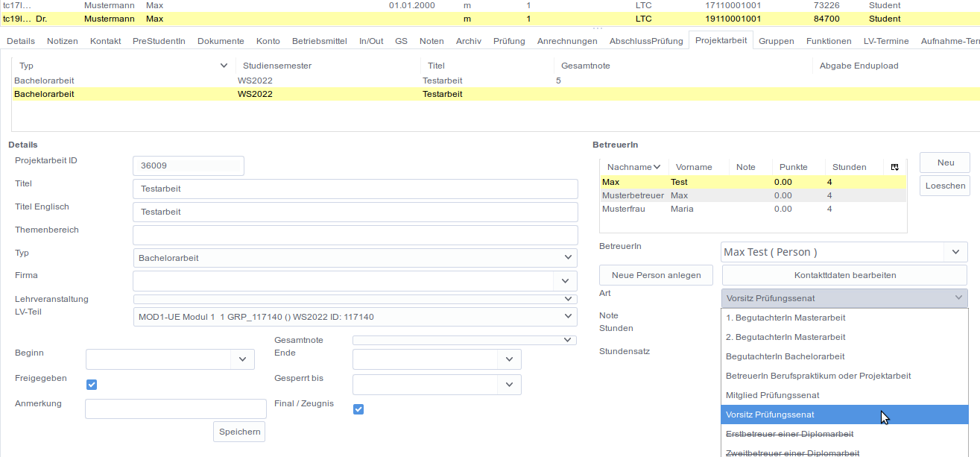The width and height of the screenshot is (980, 457).
Task: Toggle the Final / Zeugnis checkbox
Action: [358, 409]
